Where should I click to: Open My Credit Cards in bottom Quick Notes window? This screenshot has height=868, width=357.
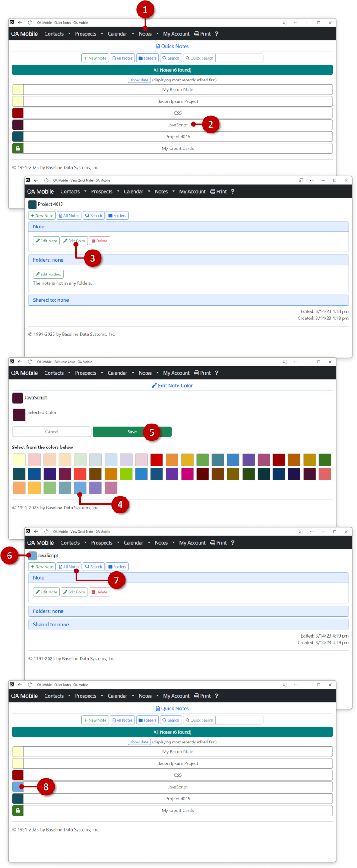tap(178, 811)
